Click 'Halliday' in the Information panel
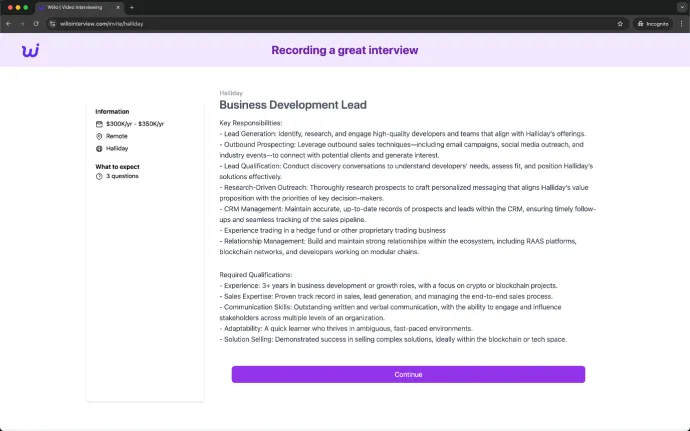This screenshot has height=431, width=690. [117, 148]
